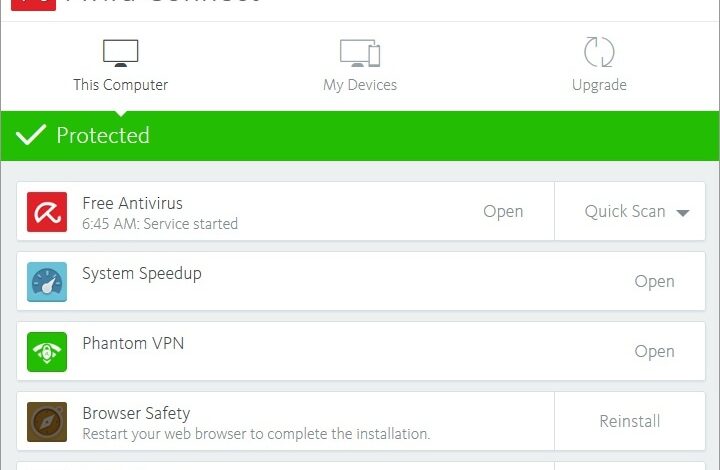
Task: Click the System Speedup gauge icon
Action: pyautogui.click(x=47, y=282)
